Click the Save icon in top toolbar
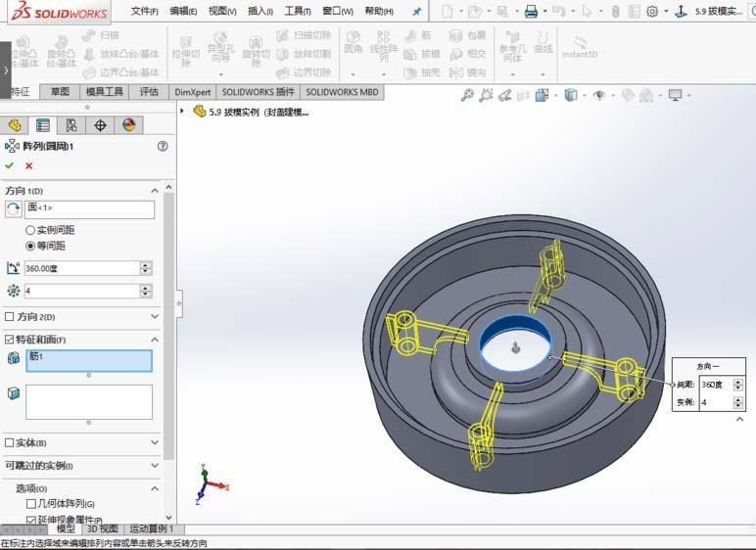Image resolution: width=756 pixels, height=550 pixels. point(502,11)
